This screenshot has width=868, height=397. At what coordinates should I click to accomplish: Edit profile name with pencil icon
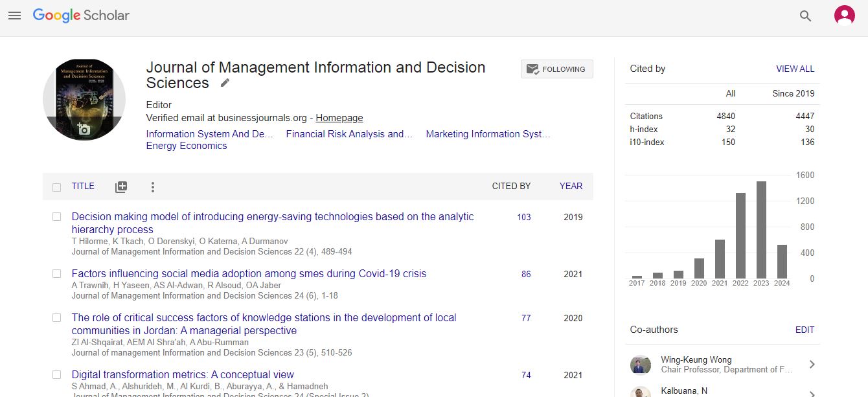(x=225, y=83)
